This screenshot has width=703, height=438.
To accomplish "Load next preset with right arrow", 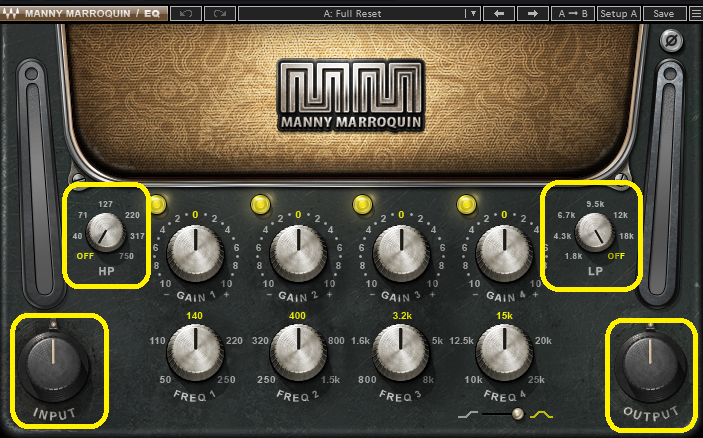I will point(533,13).
